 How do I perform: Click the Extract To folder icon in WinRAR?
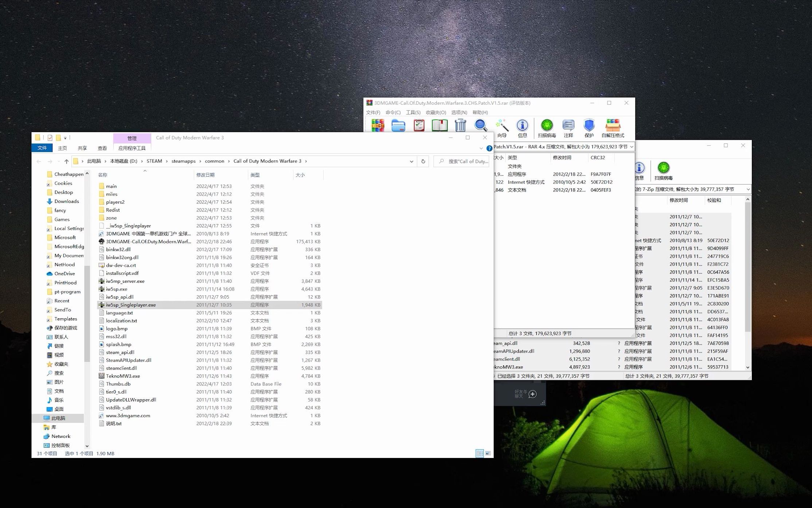tap(398, 125)
